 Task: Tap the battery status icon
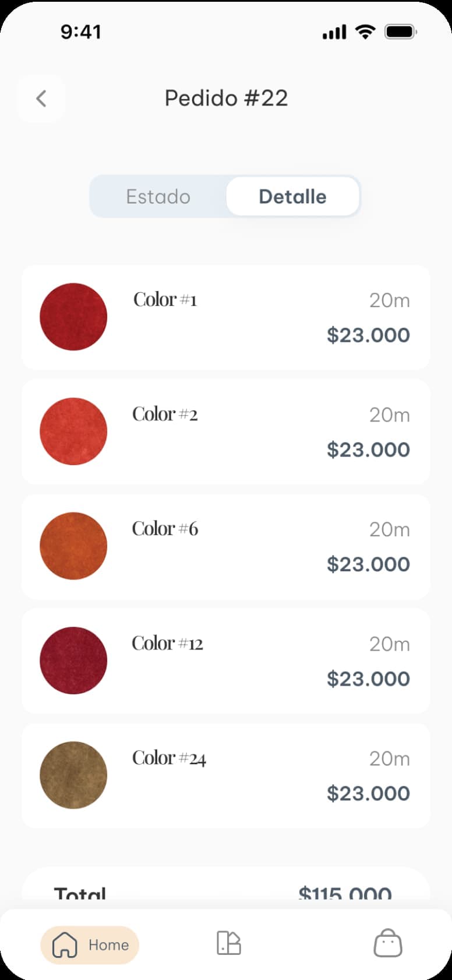tap(400, 32)
